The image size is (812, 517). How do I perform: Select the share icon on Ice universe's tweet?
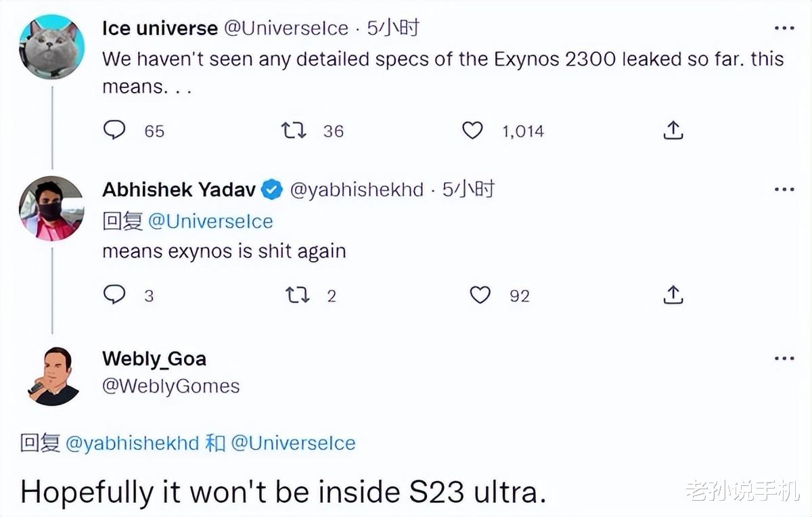click(672, 130)
